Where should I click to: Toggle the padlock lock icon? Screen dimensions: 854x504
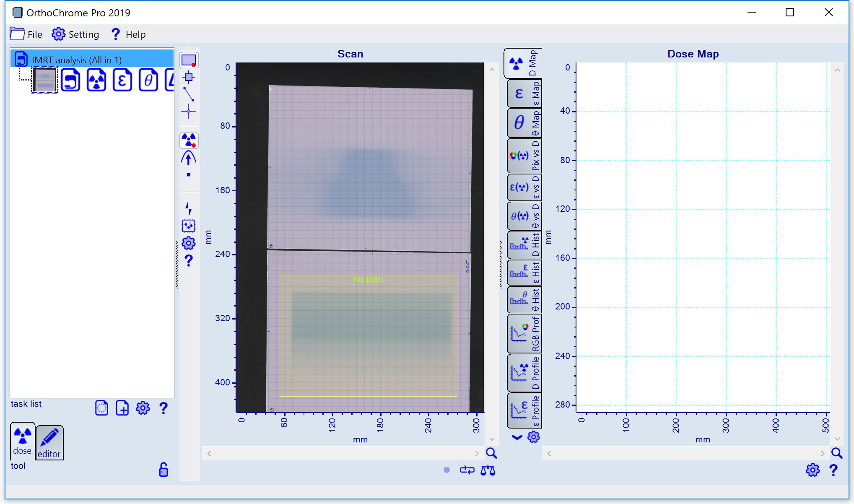[x=164, y=470]
